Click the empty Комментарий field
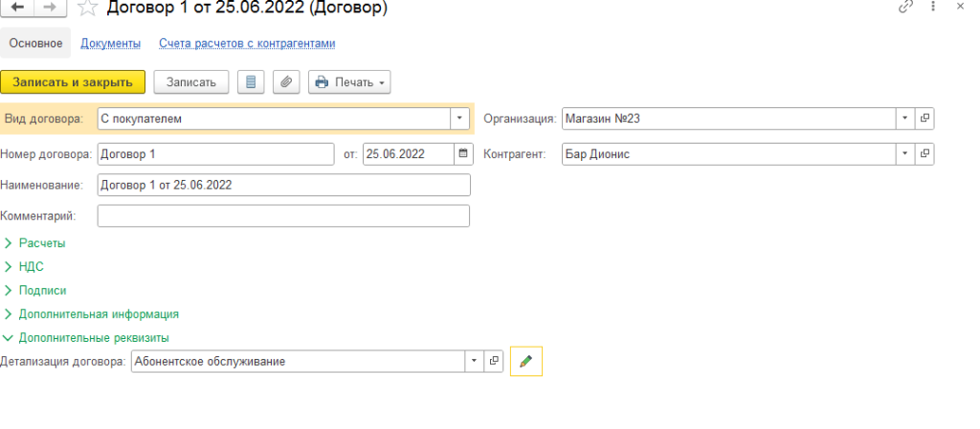Screen dimensions: 980x429 tap(283, 215)
